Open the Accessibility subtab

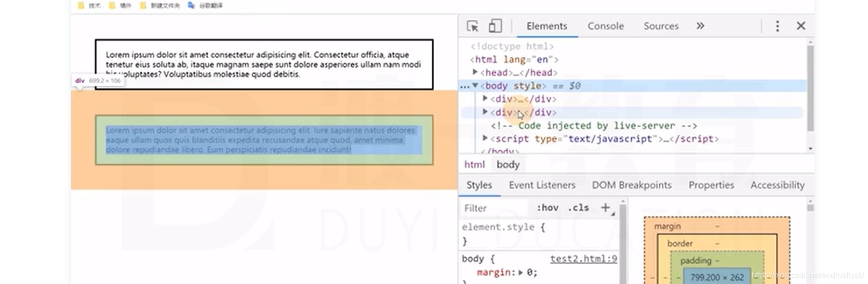click(777, 185)
